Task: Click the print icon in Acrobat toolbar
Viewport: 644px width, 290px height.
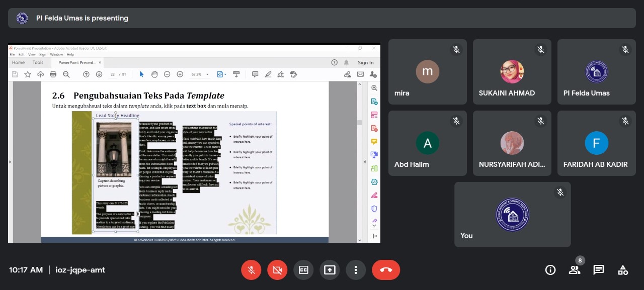Action: click(53, 74)
